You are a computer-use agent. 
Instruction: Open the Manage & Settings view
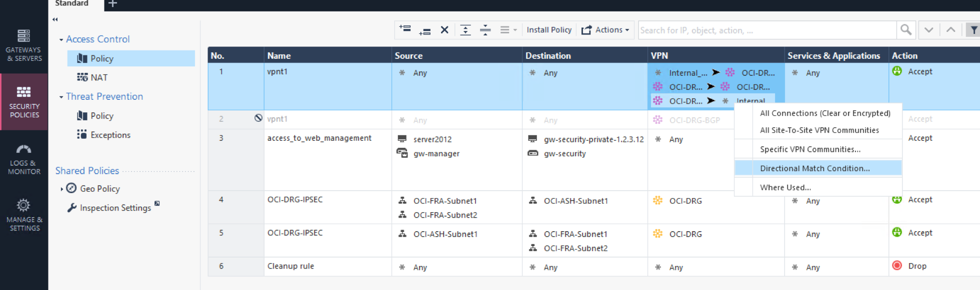(x=23, y=215)
